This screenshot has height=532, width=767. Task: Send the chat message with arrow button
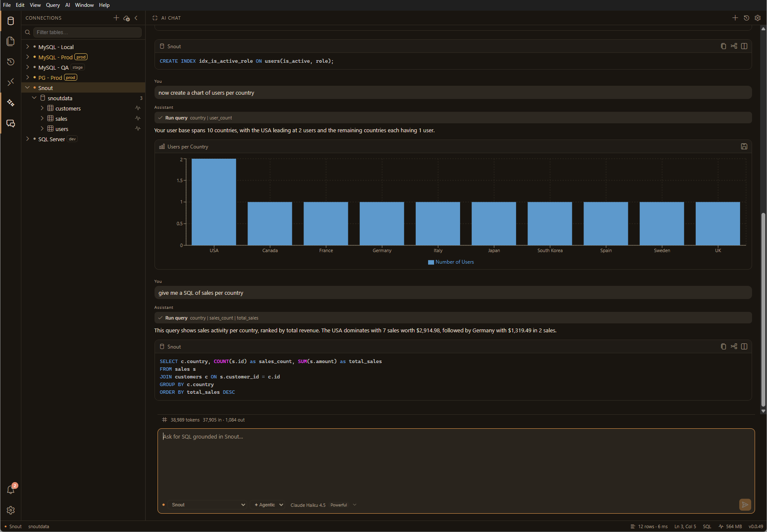click(745, 505)
